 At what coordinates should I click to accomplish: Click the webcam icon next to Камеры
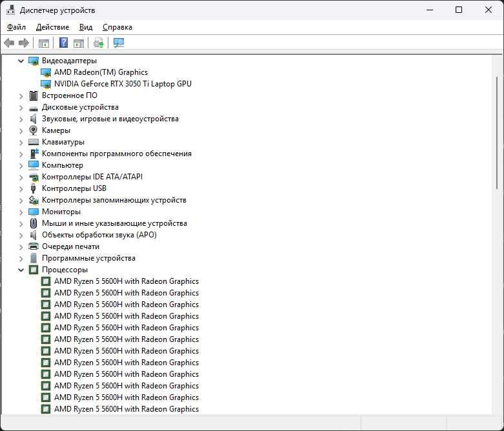pos(34,130)
